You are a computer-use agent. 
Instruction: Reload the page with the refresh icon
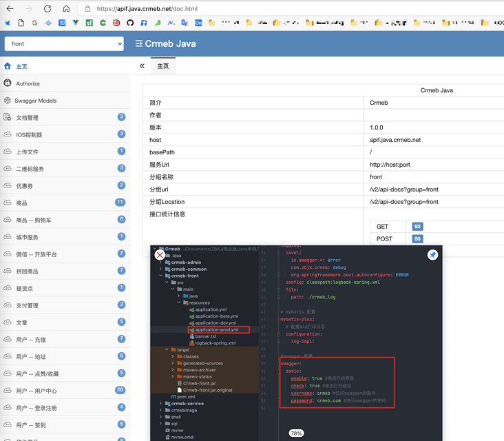click(x=47, y=9)
